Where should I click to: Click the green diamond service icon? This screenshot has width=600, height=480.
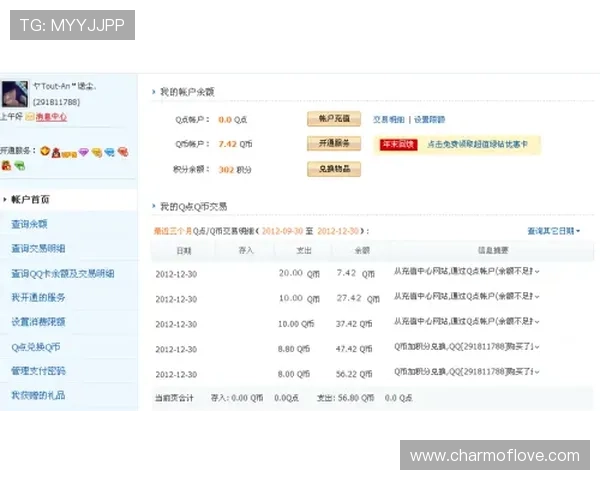(20, 166)
